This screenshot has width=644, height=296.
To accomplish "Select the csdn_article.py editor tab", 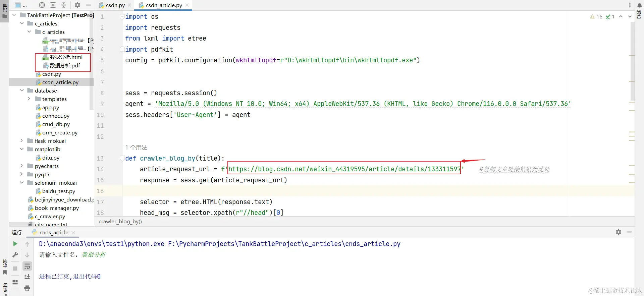I will pos(164,5).
